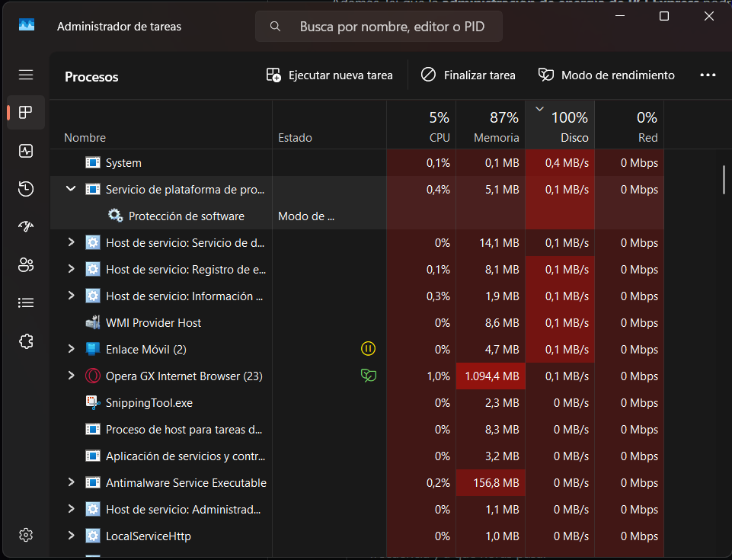The image size is (732, 560).
Task: Expand Antimalware Service Executable row
Action: tap(71, 482)
